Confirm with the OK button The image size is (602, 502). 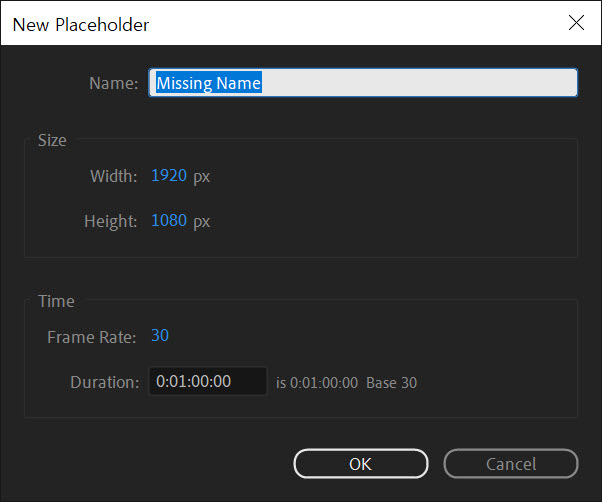pyautogui.click(x=361, y=464)
